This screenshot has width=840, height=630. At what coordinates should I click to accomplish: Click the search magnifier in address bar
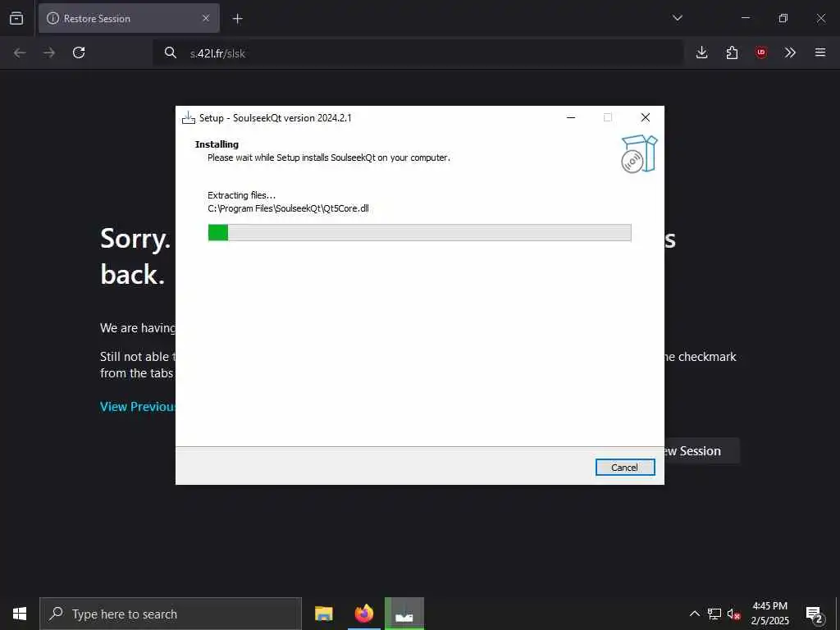pos(171,52)
